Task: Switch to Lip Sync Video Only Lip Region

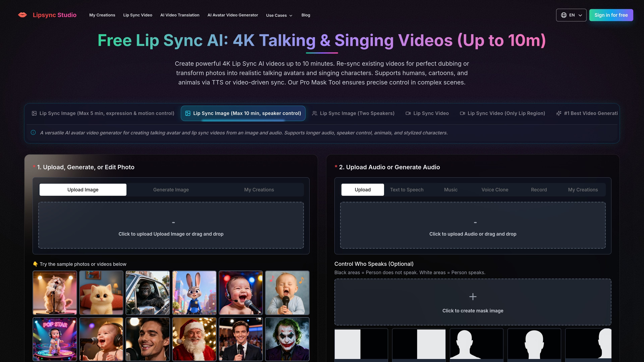Action: tap(502, 113)
